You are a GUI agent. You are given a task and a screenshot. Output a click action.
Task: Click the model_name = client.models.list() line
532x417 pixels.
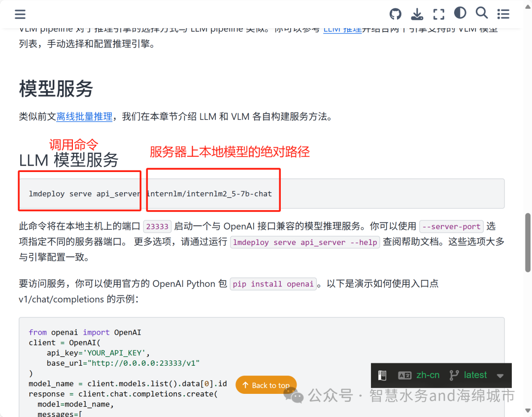[128, 383]
